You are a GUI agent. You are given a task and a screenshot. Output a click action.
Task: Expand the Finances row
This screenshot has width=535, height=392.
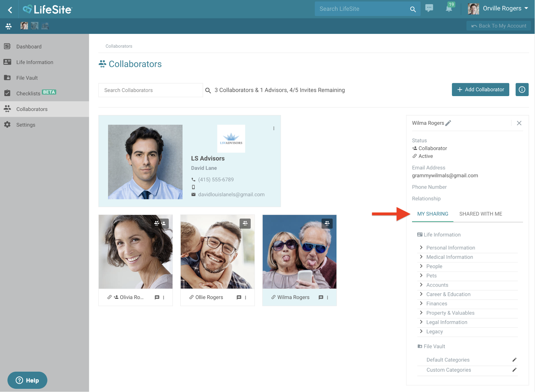pyautogui.click(x=467, y=304)
